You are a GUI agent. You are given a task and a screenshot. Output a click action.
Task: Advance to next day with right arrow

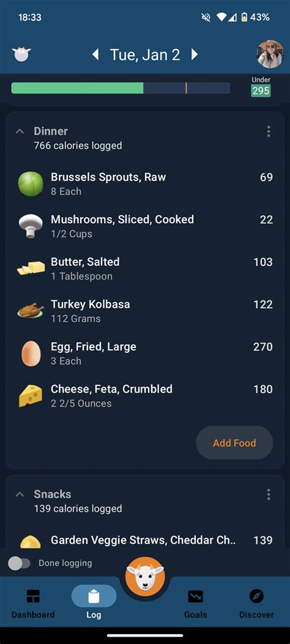[195, 54]
